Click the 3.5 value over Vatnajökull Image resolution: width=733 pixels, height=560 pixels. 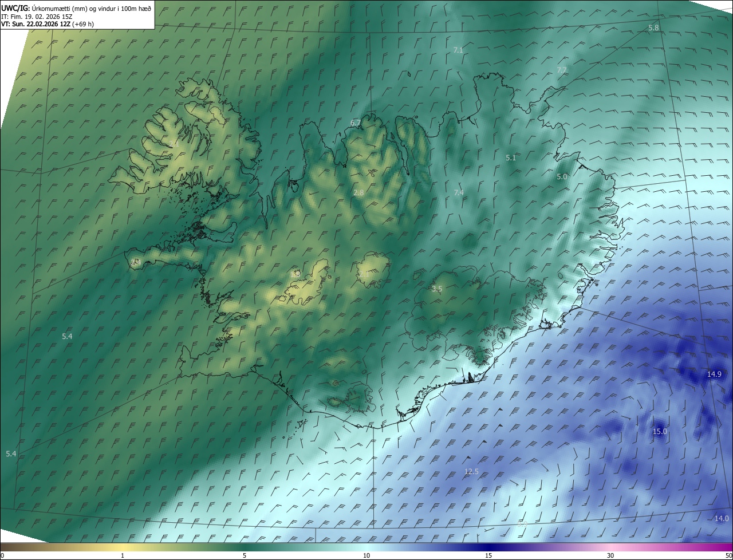pyautogui.click(x=437, y=289)
